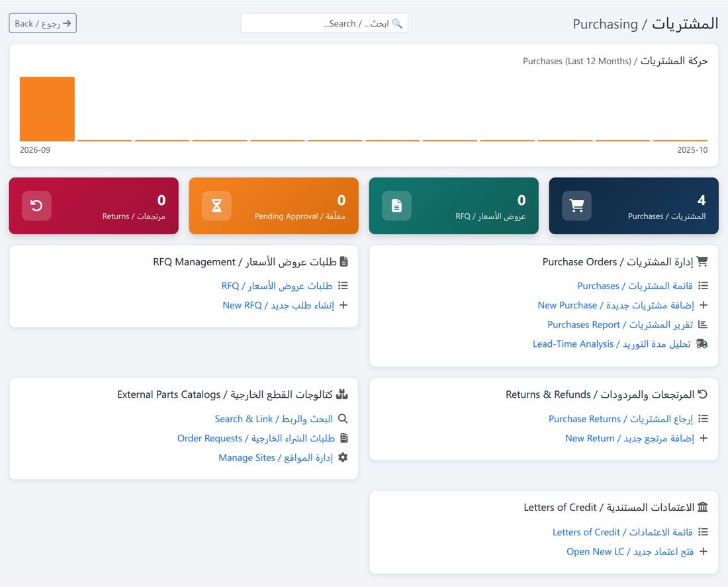Open the Returns summary card
728x587 pixels.
pos(94,206)
